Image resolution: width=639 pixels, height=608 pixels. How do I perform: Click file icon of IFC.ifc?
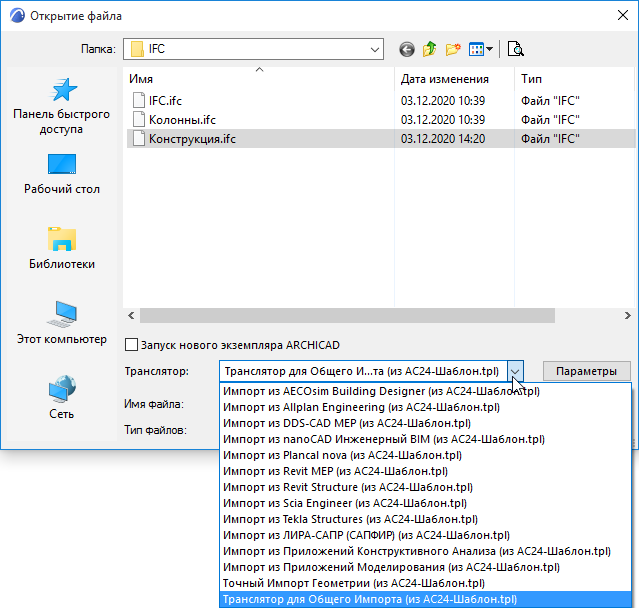(139, 100)
